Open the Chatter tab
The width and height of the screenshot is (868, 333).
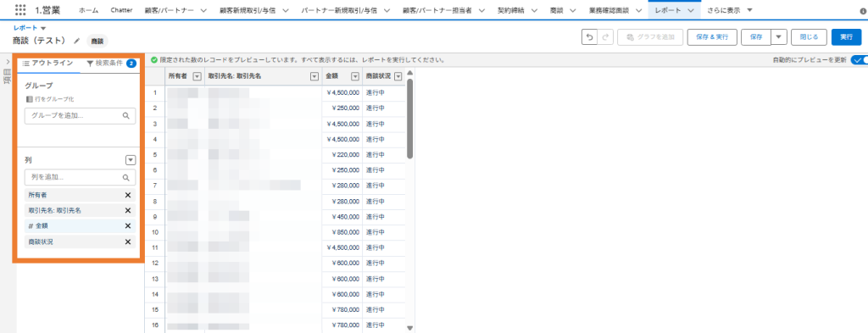coord(121,10)
